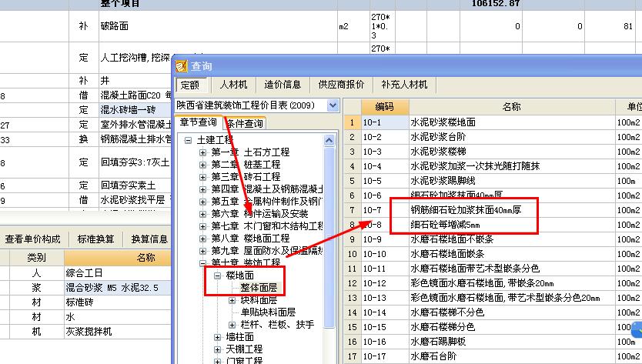Click the 查询 dialog title icon
642x364 pixels.
click(x=182, y=66)
